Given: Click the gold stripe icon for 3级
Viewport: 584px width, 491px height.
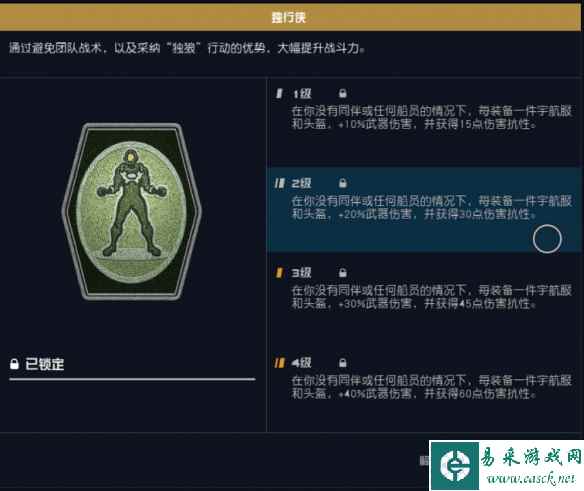Looking at the screenshot, I should [279, 273].
